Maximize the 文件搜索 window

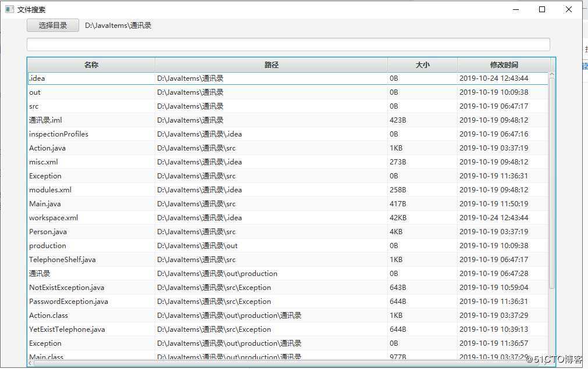pos(542,10)
